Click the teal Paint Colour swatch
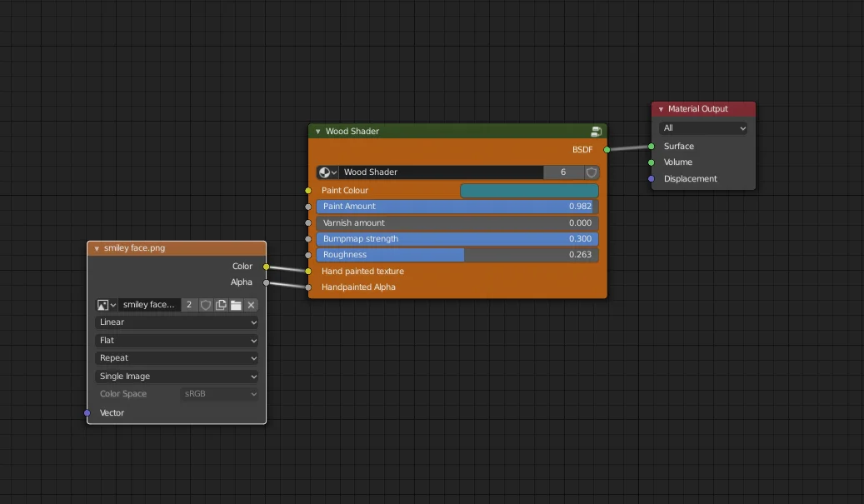Image resolution: width=864 pixels, height=504 pixels. pyautogui.click(x=528, y=190)
